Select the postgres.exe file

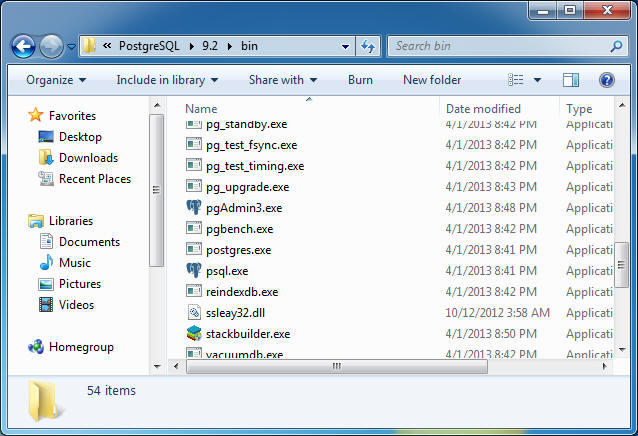(x=238, y=250)
